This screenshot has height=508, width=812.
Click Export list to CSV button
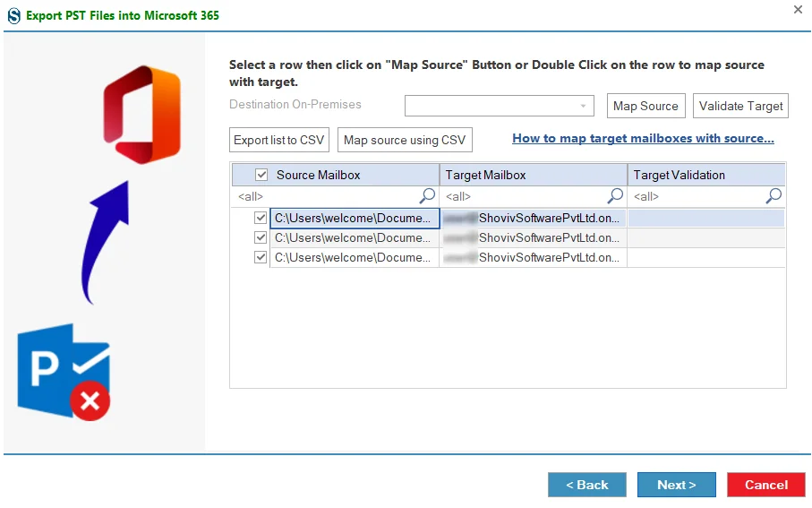[279, 140]
